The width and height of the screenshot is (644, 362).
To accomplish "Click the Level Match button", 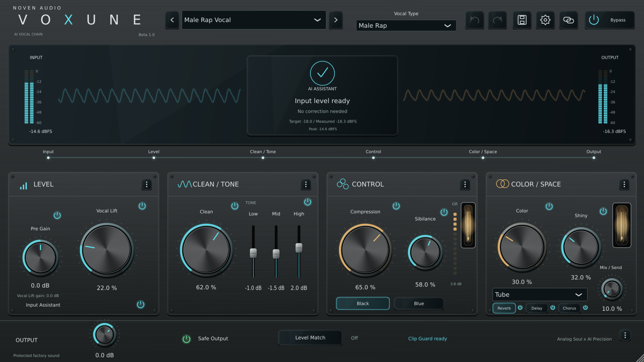I will point(310,338).
